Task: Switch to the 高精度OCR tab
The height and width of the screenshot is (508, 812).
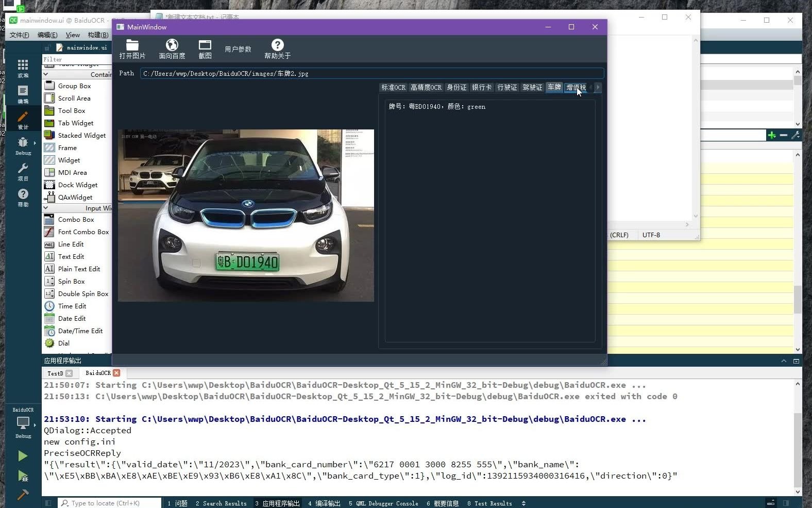Action: [426, 88]
